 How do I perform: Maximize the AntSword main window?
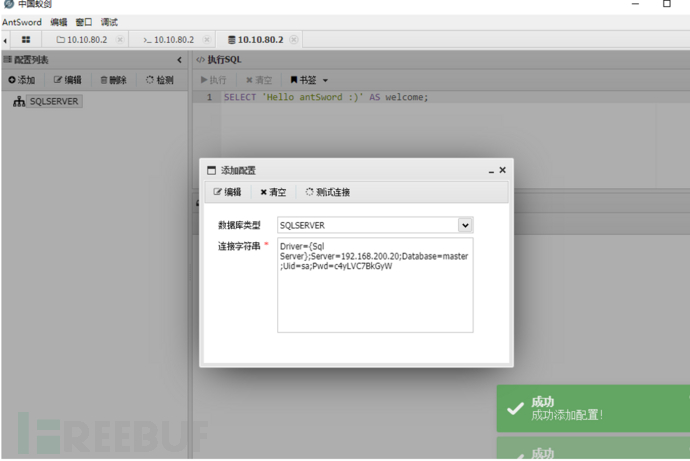pos(667,4)
